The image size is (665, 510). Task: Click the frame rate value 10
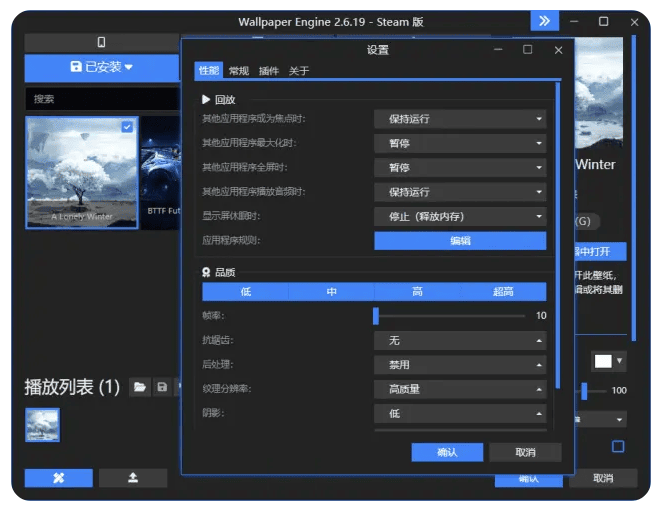click(x=541, y=316)
